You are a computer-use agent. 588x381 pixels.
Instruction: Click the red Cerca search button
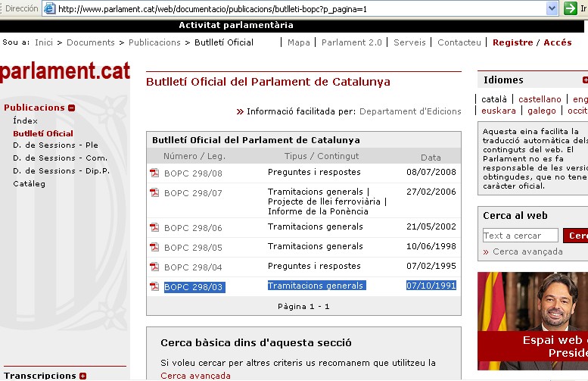(576, 236)
